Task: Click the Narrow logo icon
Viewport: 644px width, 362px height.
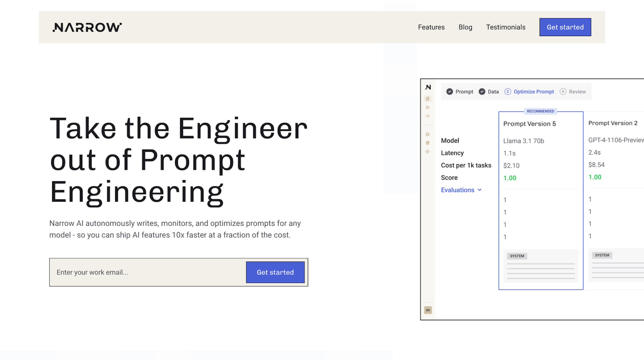Action: [87, 27]
